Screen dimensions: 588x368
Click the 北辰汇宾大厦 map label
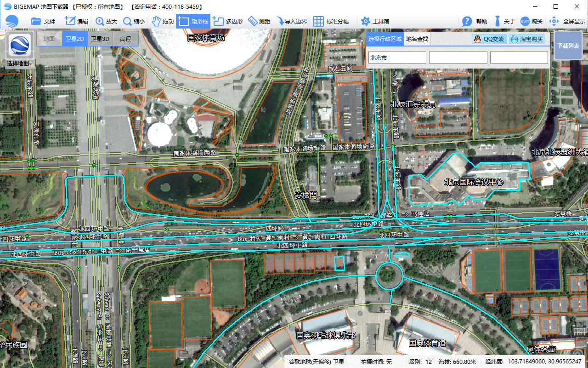click(413, 104)
